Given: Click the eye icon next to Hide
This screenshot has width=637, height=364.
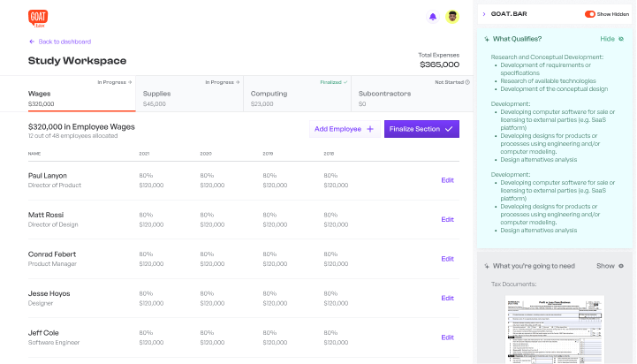Looking at the screenshot, I should coord(621,39).
